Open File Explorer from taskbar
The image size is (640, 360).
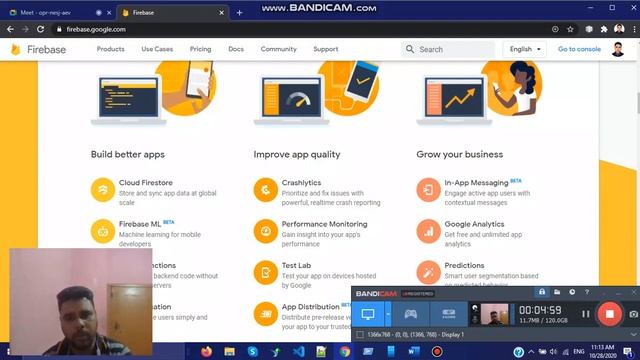pyautogui.click(x=229, y=351)
